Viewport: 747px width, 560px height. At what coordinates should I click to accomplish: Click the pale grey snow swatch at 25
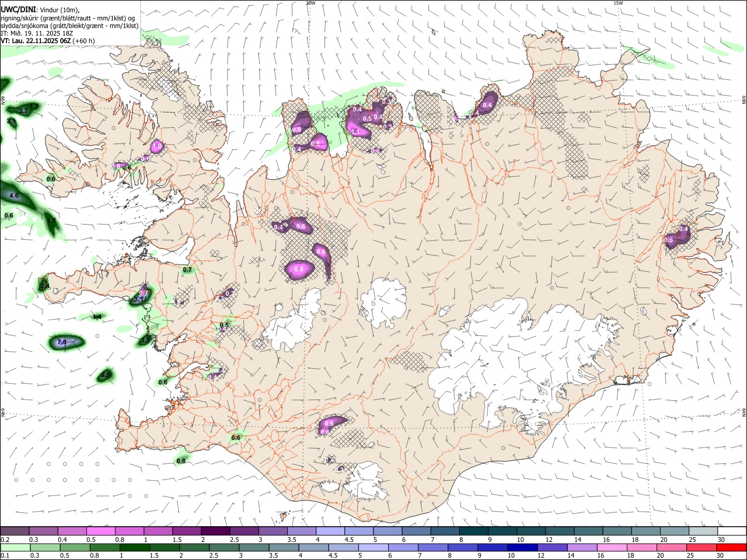click(x=703, y=531)
